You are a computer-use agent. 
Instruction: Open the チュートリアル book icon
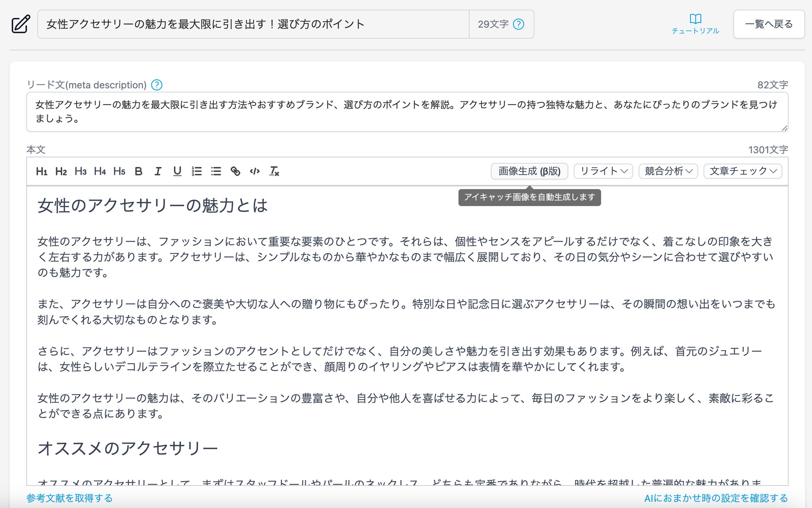(x=695, y=19)
